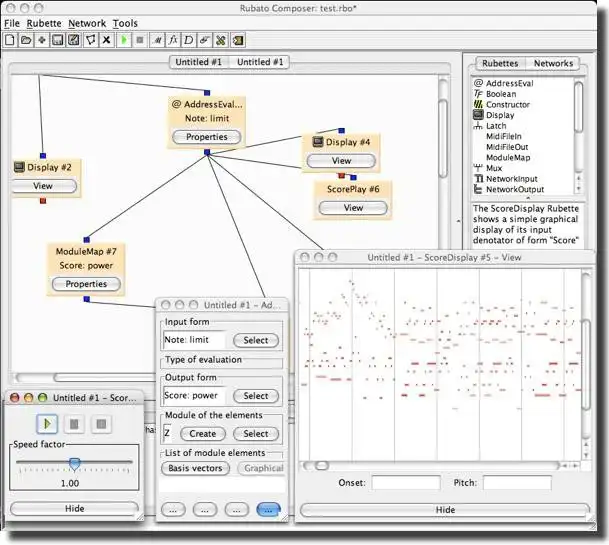
Task: Open the Tools menu
Action: 125,23
